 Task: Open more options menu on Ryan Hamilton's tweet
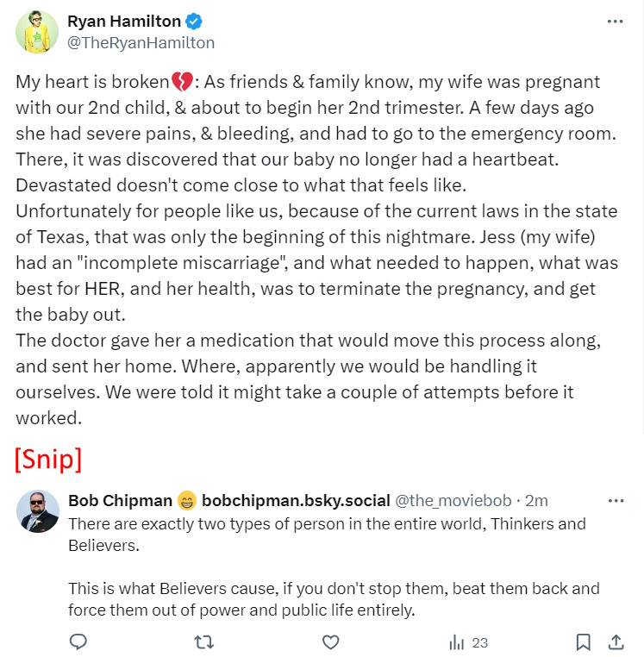pyautogui.click(x=615, y=22)
